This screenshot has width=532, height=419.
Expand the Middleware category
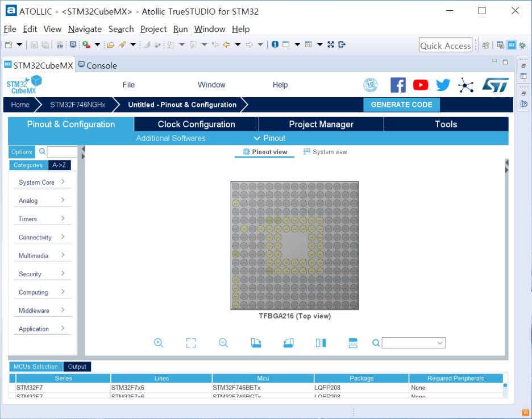pyautogui.click(x=42, y=310)
